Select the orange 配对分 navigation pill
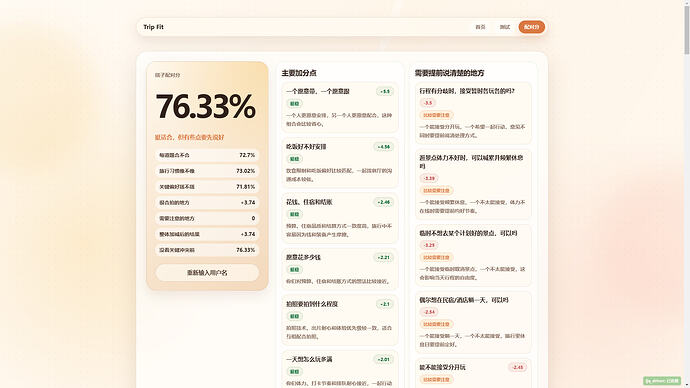This screenshot has width=690, height=388. (532, 27)
